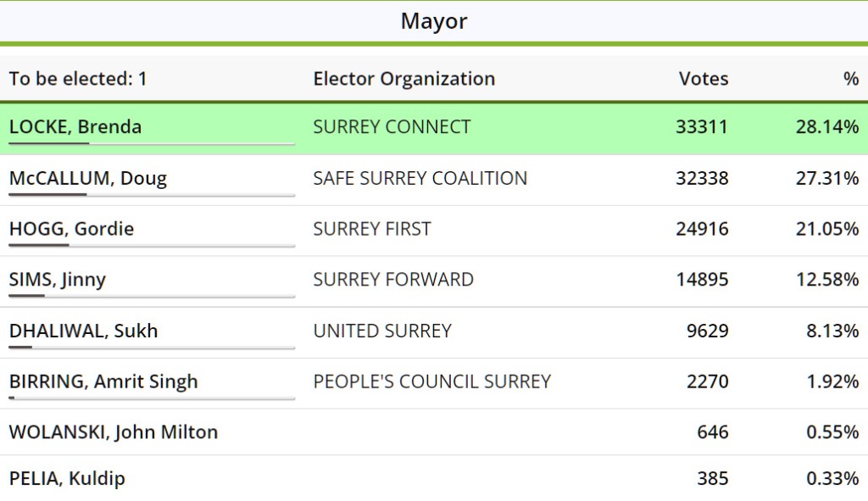Click the Mayor section heading
The image size is (868, 501).
[434, 21]
